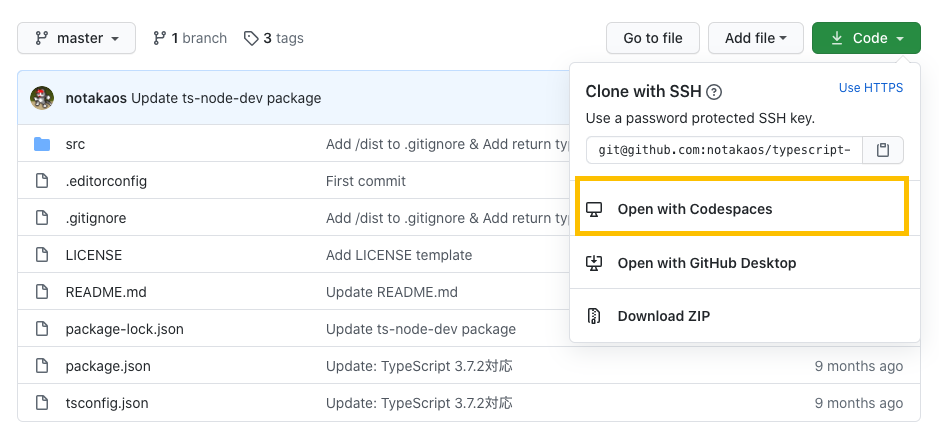This screenshot has height=430, width=939.
Task: Copy the SSH clone URL with the clipboard icon
Action: click(x=883, y=150)
